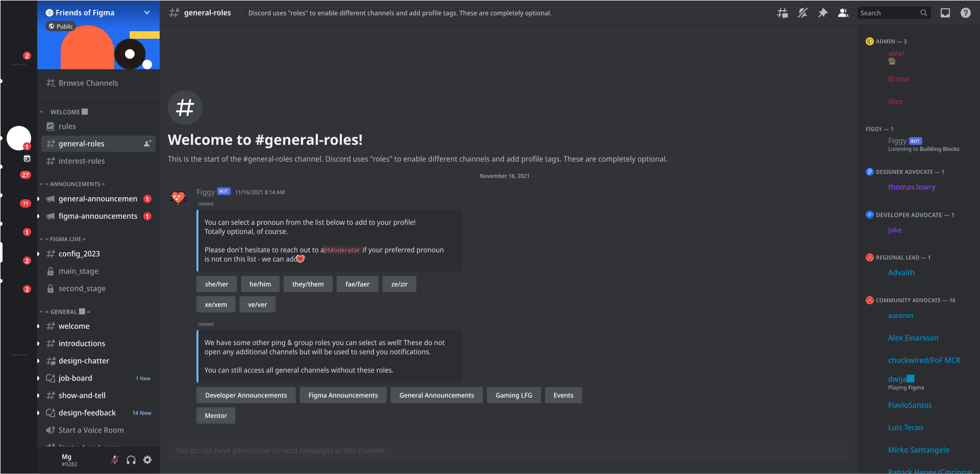The height and width of the screenshot is (474, 980).
Task: Select the ze/zir pronoun role
Action: [x=399, y=284]
